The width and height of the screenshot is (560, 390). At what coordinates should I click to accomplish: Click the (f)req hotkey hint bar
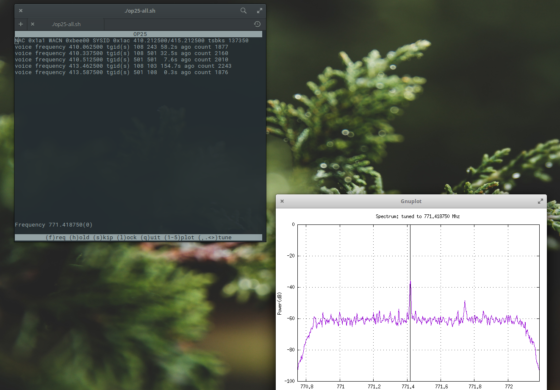point(139,238)
